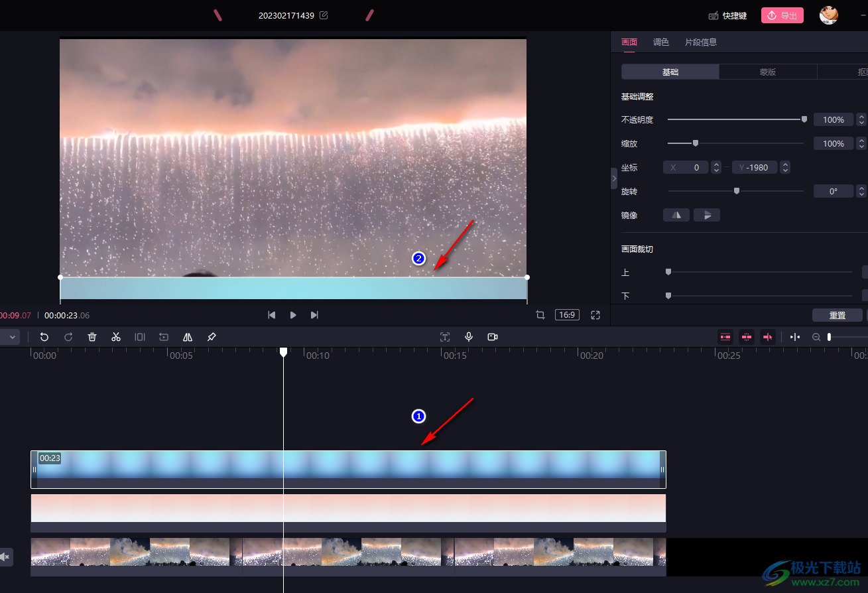Enter fullscreen preview mode

coord(595,315)
